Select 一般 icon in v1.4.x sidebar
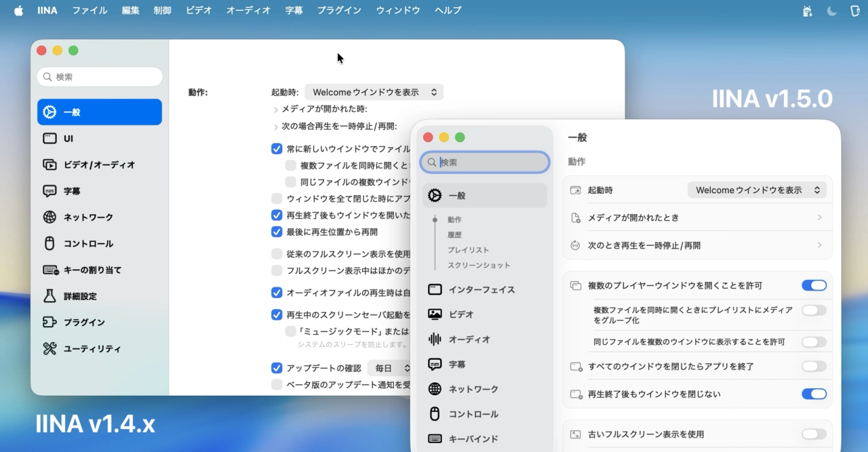Screen dimensions: 868x452 click(x=50, y=112)
